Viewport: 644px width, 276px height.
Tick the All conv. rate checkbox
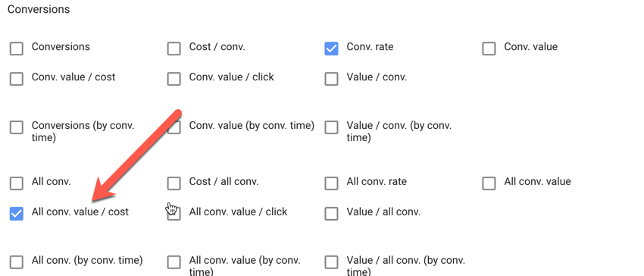[331, 183]
